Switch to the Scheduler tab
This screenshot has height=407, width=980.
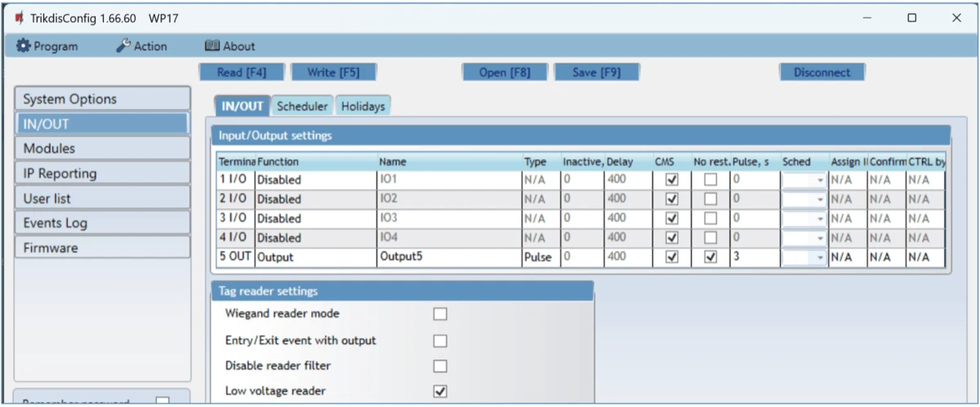coord(302,106)
